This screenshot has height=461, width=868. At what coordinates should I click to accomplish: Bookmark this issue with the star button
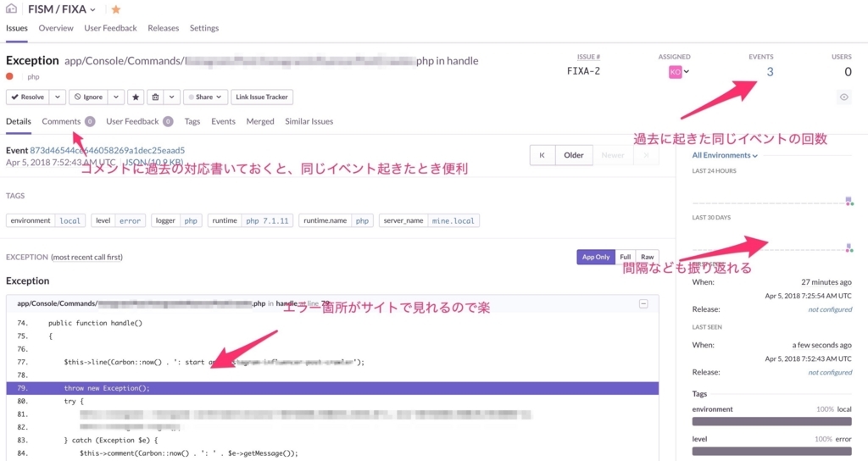coord(136,97)
